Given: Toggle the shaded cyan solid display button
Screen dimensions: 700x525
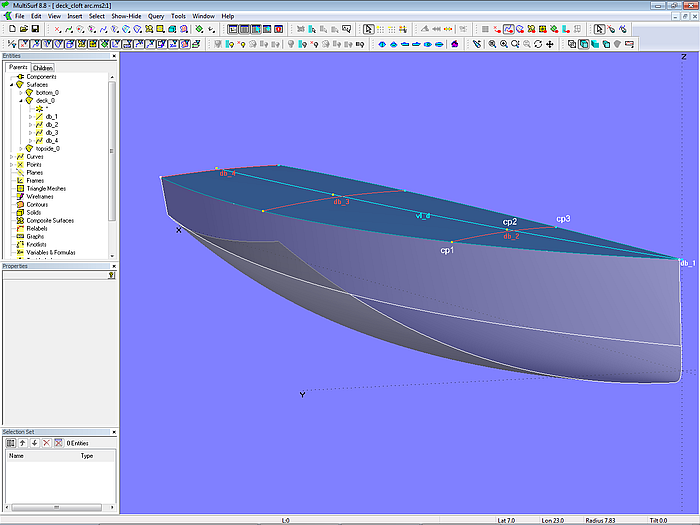Looking at the screenshot, I should pyautogui.click(x=595, y=44).
